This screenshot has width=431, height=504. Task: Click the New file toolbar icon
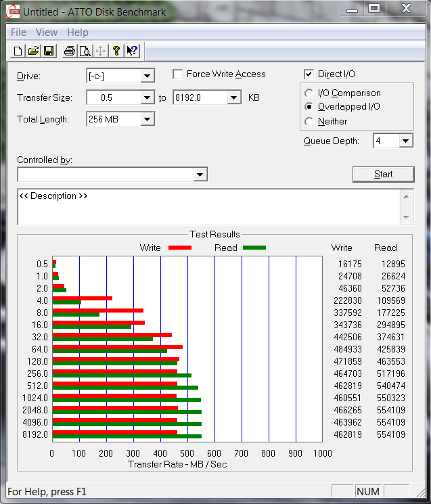click(18, 51)
